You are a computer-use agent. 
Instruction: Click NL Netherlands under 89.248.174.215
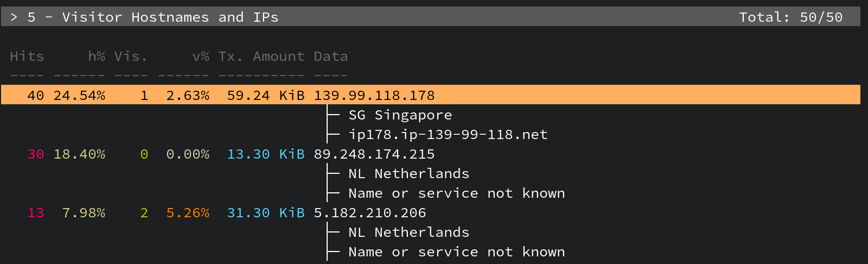tap(409, 174)
